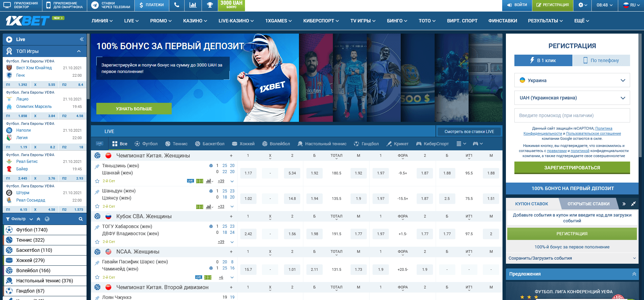The height and width of the screenshot is (300, 644).
Task: Open КИБЕРСПОРТ menu
Action: click(x=321, y=21)
